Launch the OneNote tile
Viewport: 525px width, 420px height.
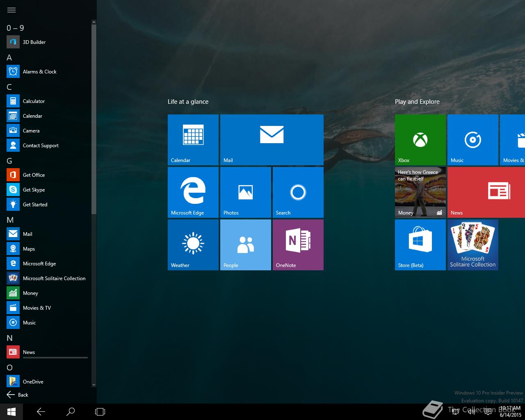pyautogui.click(x=298, y=245)
